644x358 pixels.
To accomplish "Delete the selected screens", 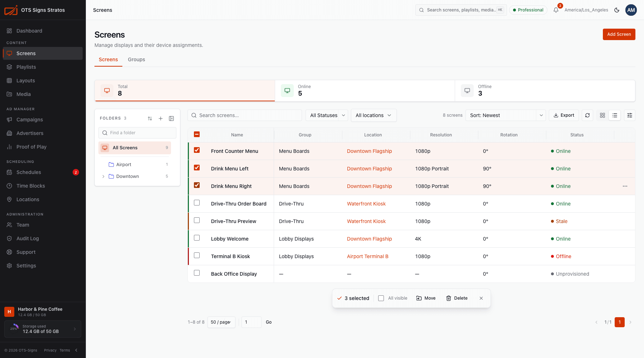I will (457, 298).
